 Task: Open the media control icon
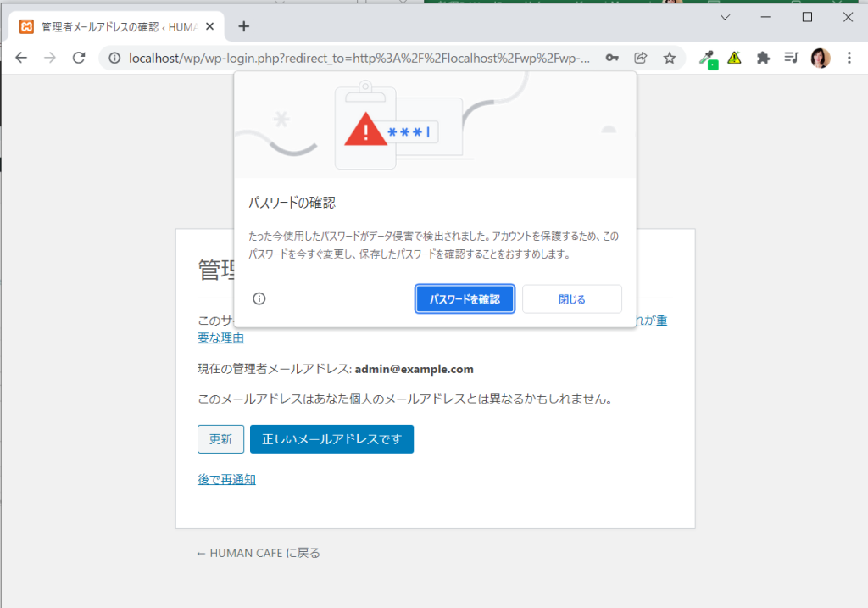click(x=791, y=58)
